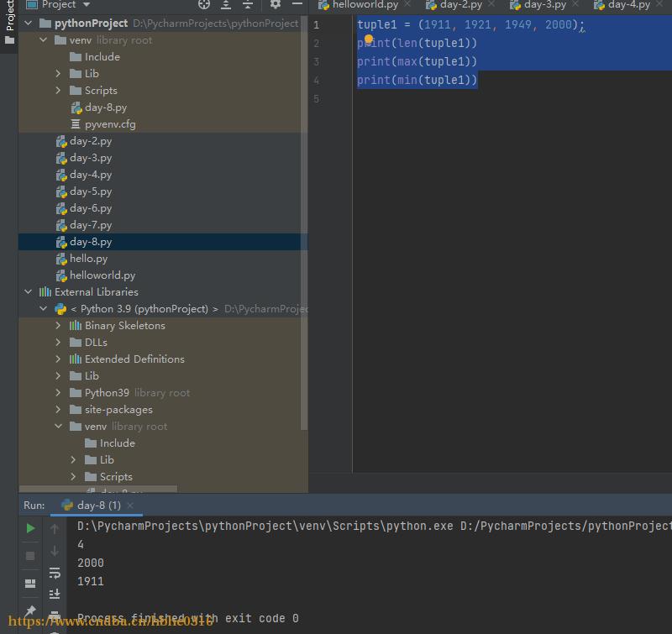The image size is (672, 634).
Task: Switch to the day-4.py editor tab
Action: (x=628, y=5)
